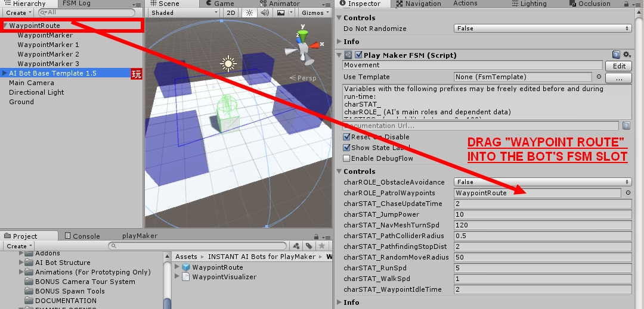Screen dimensions: 644x309
Task: Open Play Maker FSM component gear menu
Action: 627,55
